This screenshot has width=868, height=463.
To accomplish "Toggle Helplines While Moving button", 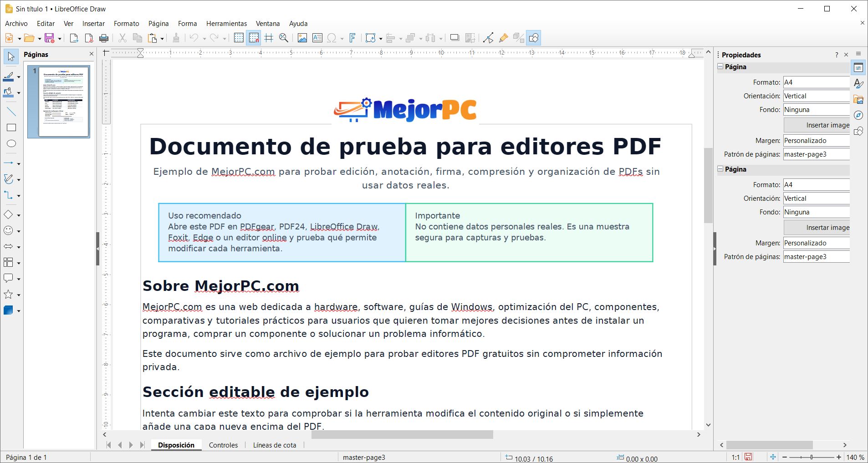I will [269, 38].
